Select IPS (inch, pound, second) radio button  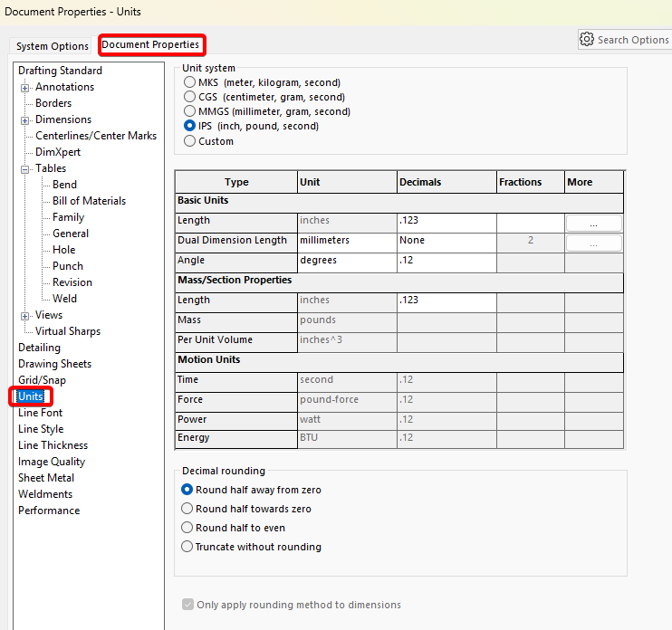(189, 126)
